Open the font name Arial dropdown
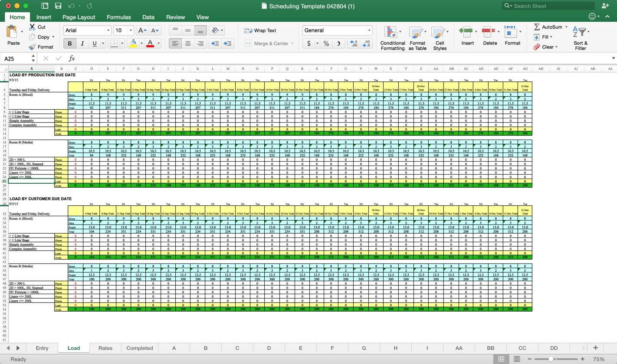Screen dimensions: 617x364 [x=108, y=30]
